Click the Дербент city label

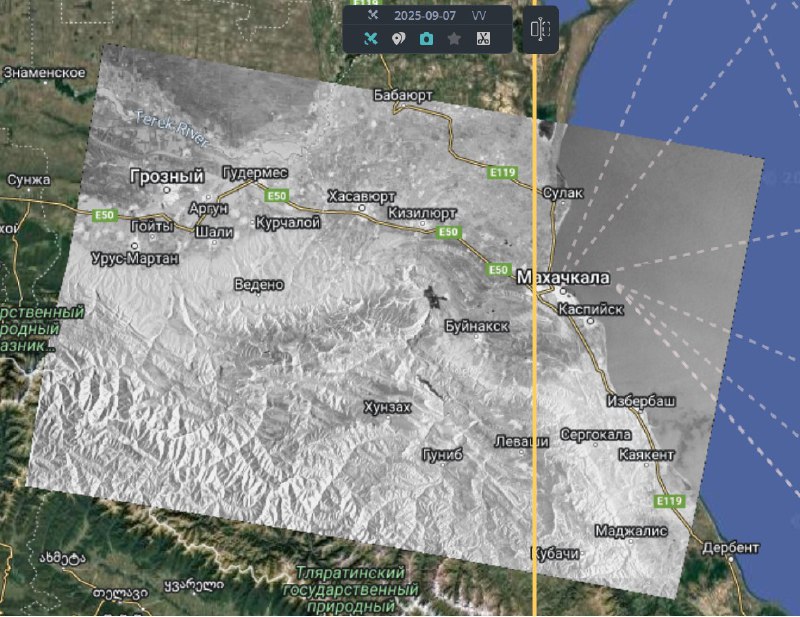pyautogui.click(x=731, y=548)
